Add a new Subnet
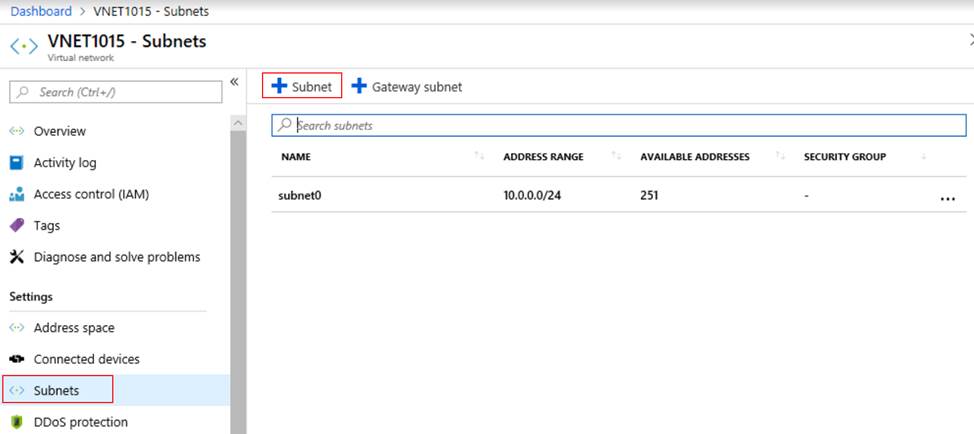Viewport: 974px width, 434px height. pos(302,87)
